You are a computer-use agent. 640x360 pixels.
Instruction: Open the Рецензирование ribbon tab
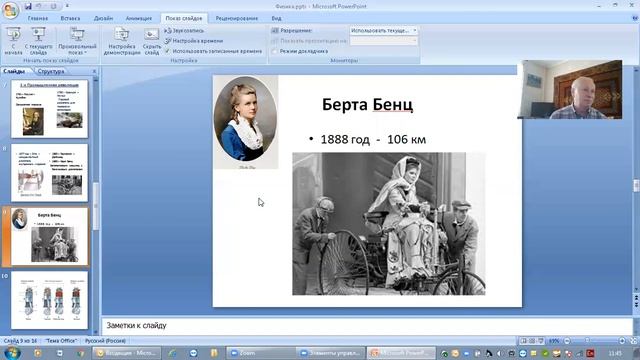tap(237, 18)
